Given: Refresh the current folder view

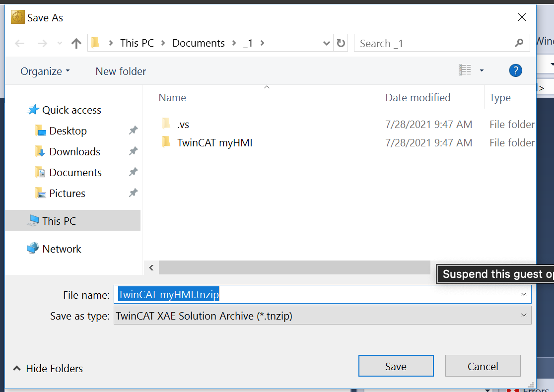Looking at the screenshot, I should click(x=341, y=43).
